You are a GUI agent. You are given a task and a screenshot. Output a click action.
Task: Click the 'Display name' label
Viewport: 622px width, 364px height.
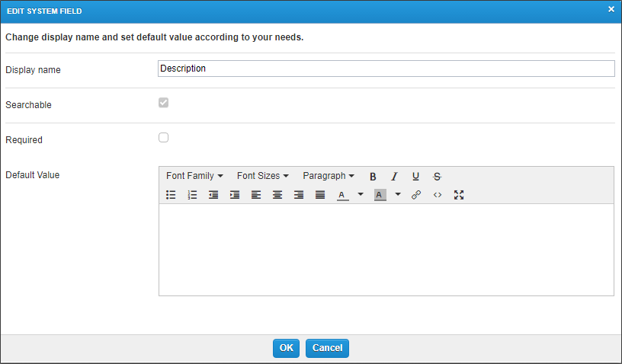(33, 70)
